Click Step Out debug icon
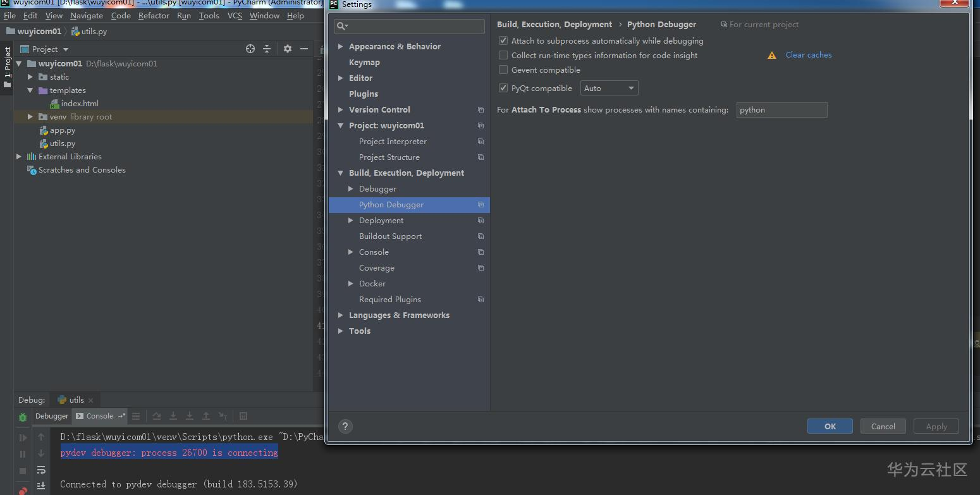Screen dimensions: 980x495 [x=206, y=416]
